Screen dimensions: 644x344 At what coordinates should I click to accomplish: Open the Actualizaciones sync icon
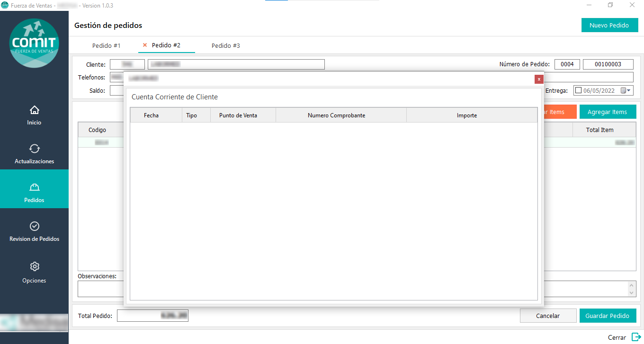34,149
